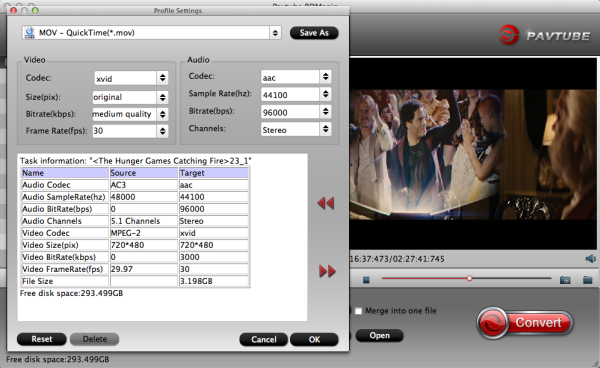Image resolution: width=600 pixels, height=368 pixels.
Task: Confirm settings with the OK button
Action: (314, 340)
